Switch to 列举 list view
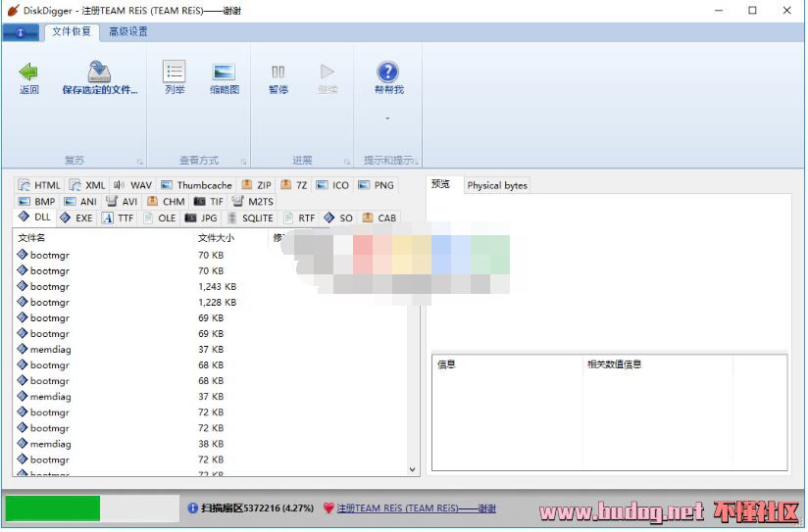The image size is (808, 532). click(175, 73)
